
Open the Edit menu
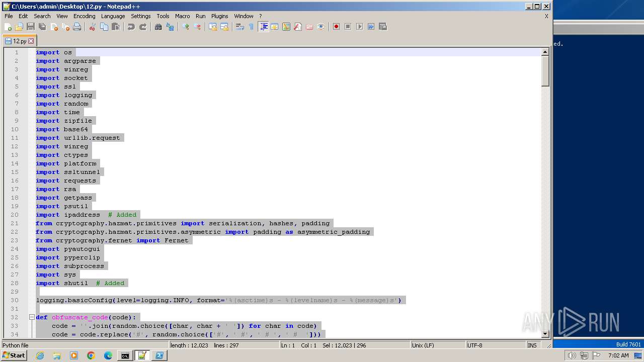tap(23, 16)
